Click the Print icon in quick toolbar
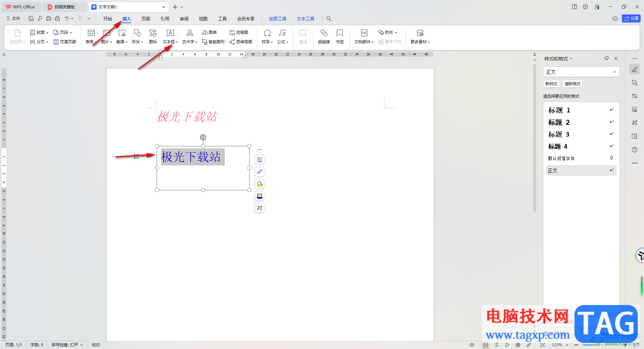The height and width of the screenshot is (349, 644). click(x=49, y=19)
